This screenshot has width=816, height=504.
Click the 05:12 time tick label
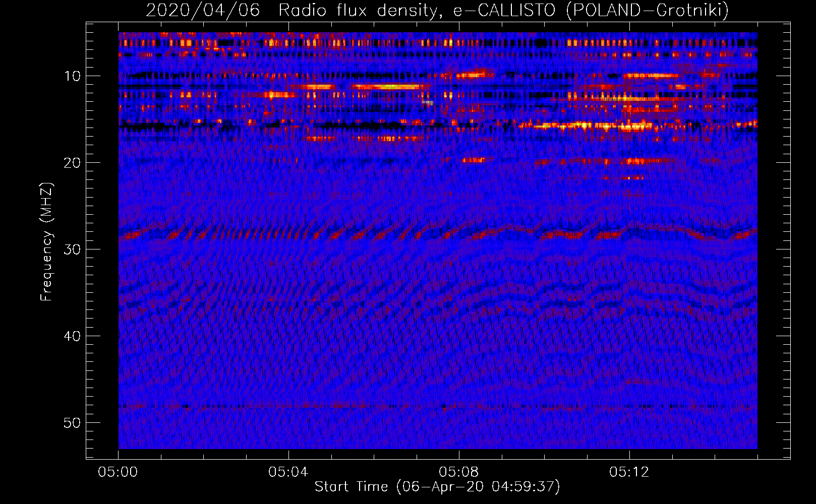tap(629, 472)
